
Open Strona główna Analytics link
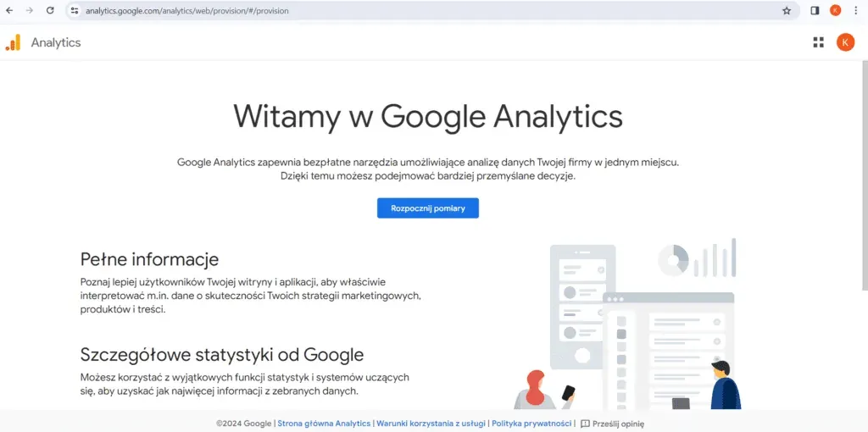click(324, 424)
